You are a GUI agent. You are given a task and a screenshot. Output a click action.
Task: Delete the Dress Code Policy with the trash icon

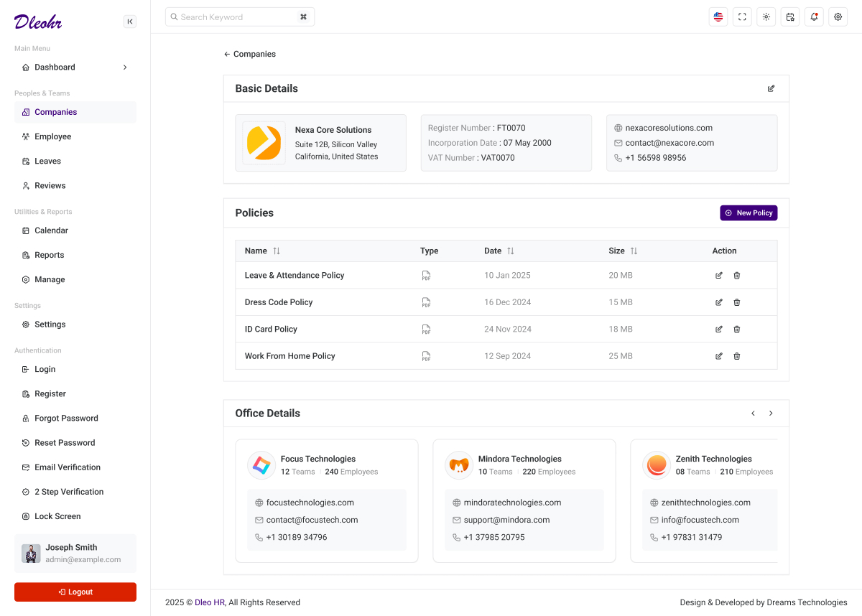(736, 302)
